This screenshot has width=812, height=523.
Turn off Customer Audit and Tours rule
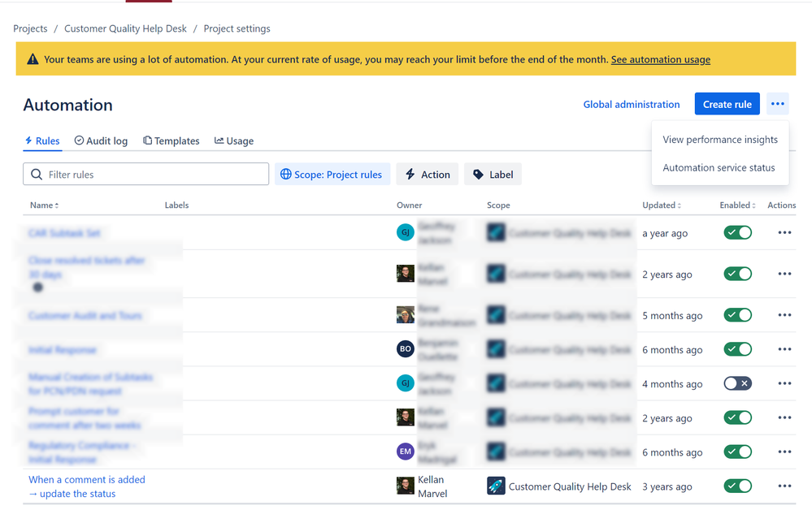coord(738,314)
